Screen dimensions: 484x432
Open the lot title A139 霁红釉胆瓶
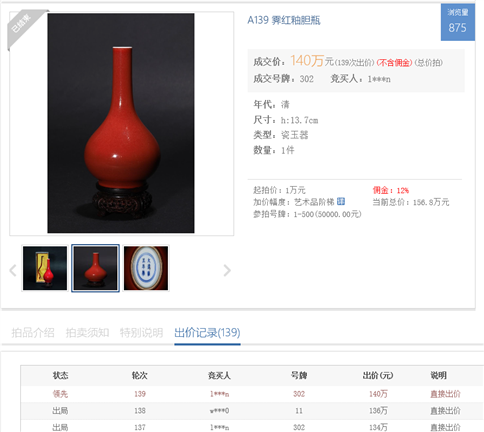click(284, 20)
